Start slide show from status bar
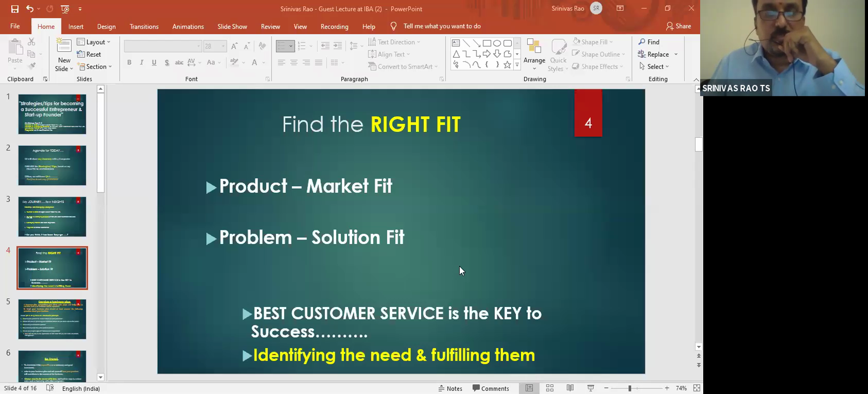The height and width of the screenshot is (394, 868). [x=591, y=388]
